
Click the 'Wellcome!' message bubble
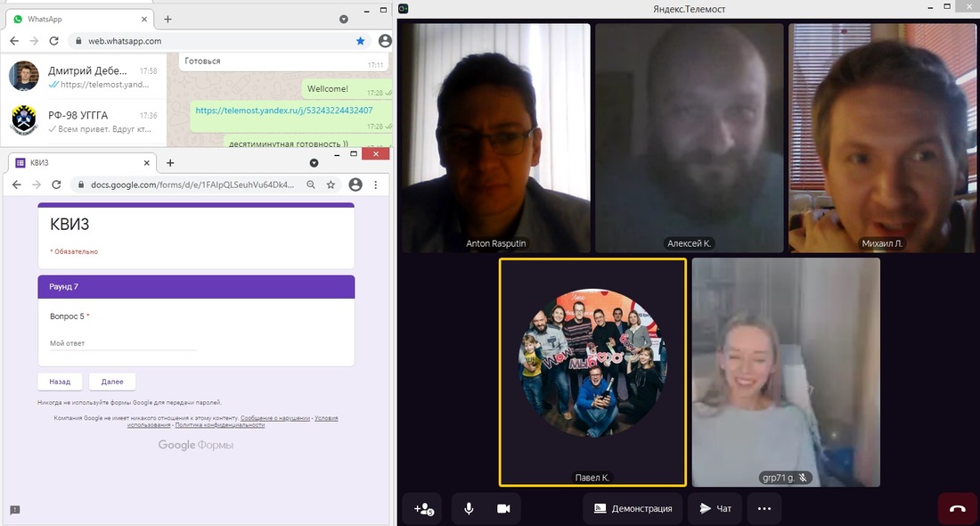347,89
